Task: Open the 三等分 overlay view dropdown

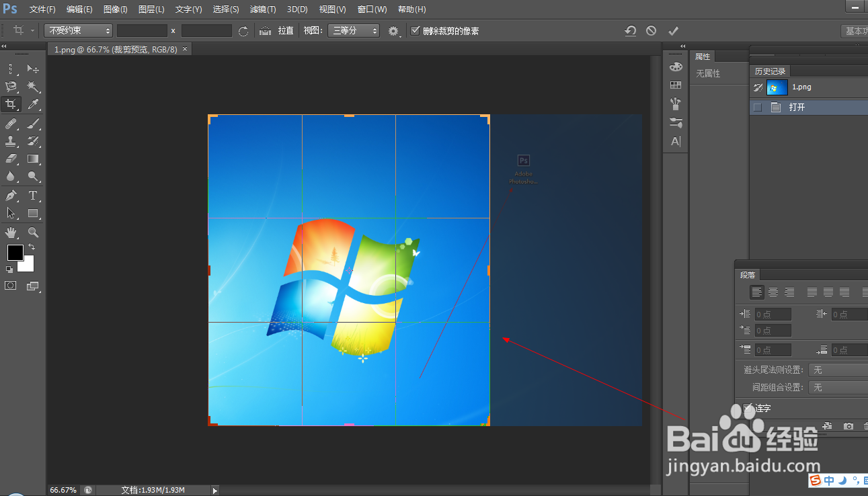Action: click(x=354, y=31)
